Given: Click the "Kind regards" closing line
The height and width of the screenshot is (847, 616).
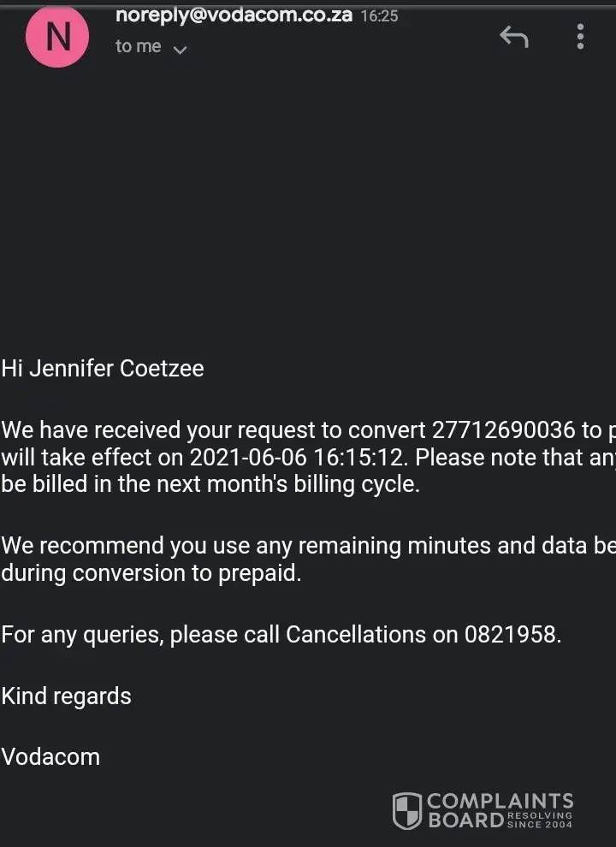Looking at the screenshot, I should coord(66,696).
